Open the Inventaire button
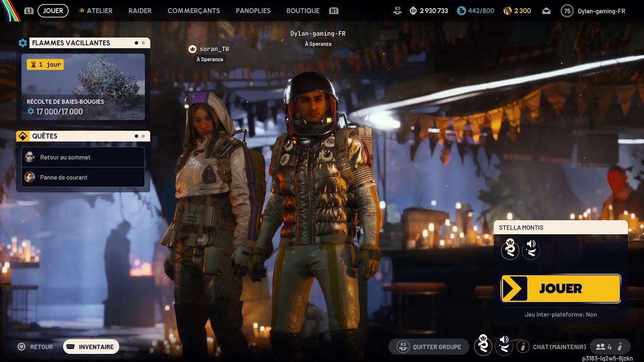644x362 pixels. click(x=91, y=347)
